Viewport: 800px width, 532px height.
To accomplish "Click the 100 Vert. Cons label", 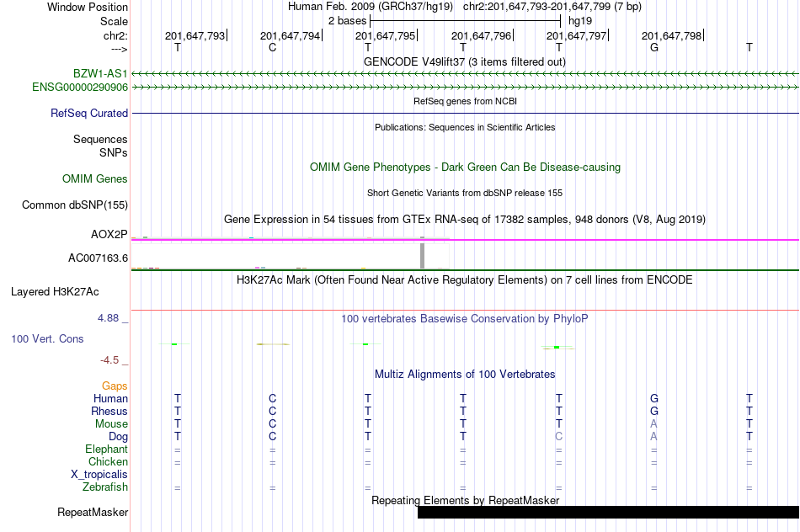I will point(47,338).
